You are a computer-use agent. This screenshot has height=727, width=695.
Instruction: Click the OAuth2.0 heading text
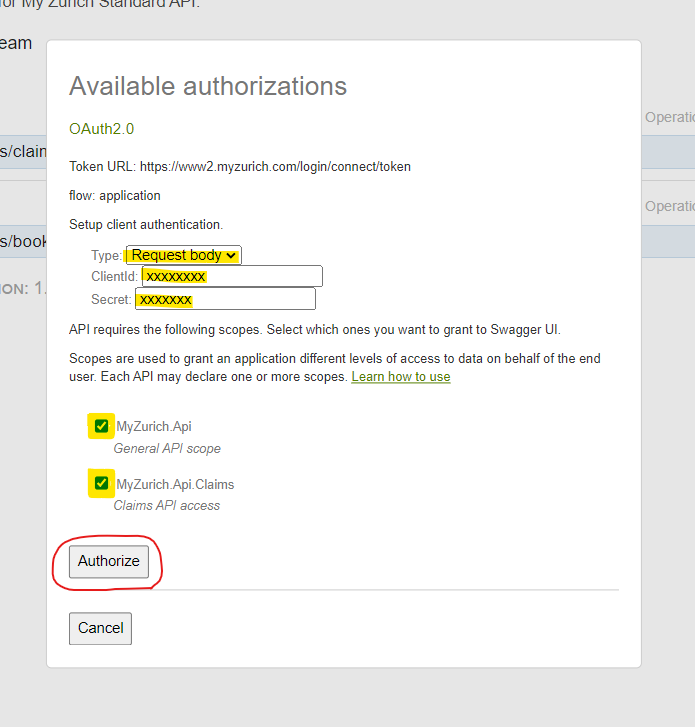click(102, 128)
